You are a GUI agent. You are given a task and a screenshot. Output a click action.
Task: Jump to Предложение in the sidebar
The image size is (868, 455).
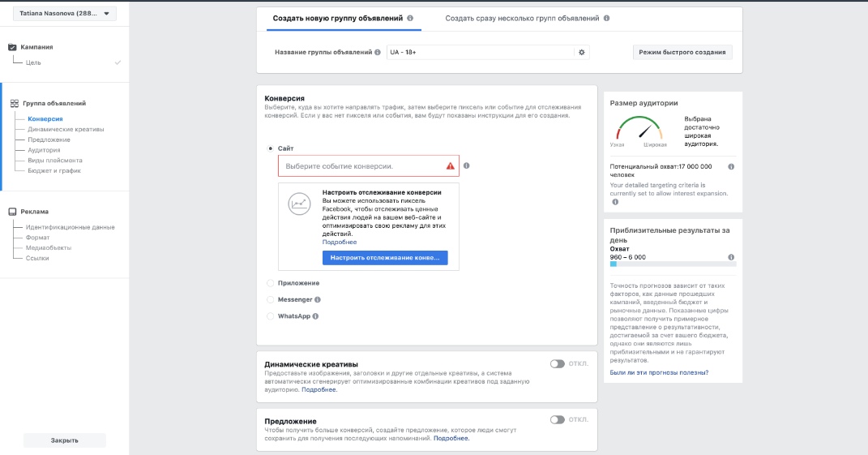click(x=49, y=140)
